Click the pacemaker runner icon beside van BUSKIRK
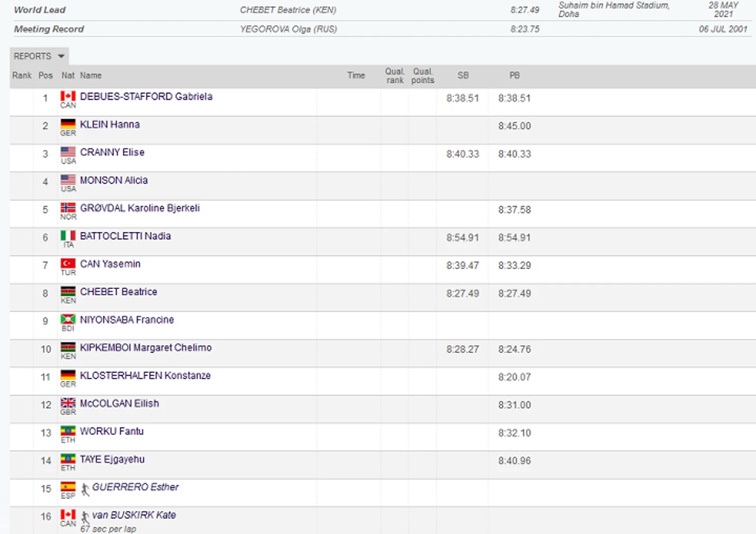This screenshot has width=756, height=534. (x=85, y=517)
